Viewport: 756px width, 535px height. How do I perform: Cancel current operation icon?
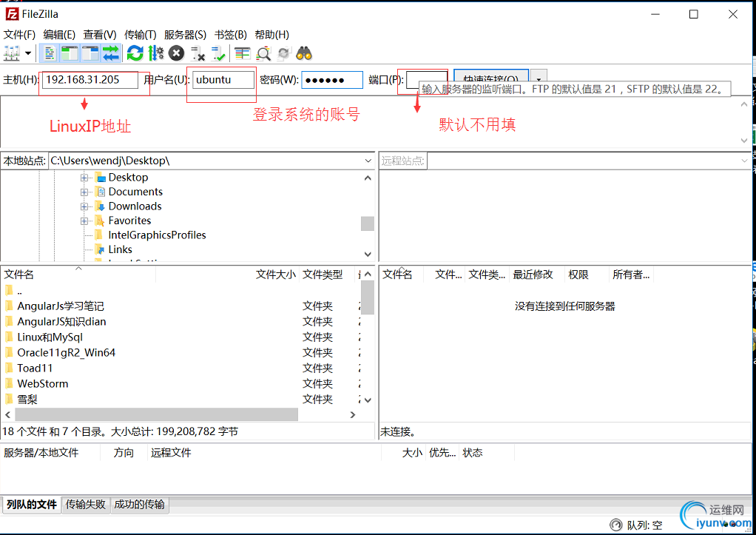click(177, 53)
